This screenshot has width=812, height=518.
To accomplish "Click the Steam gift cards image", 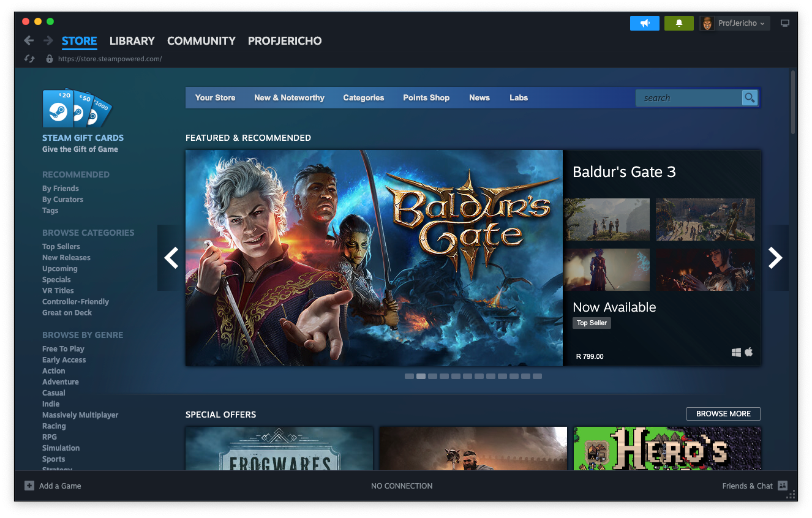I will click(77, 108).
